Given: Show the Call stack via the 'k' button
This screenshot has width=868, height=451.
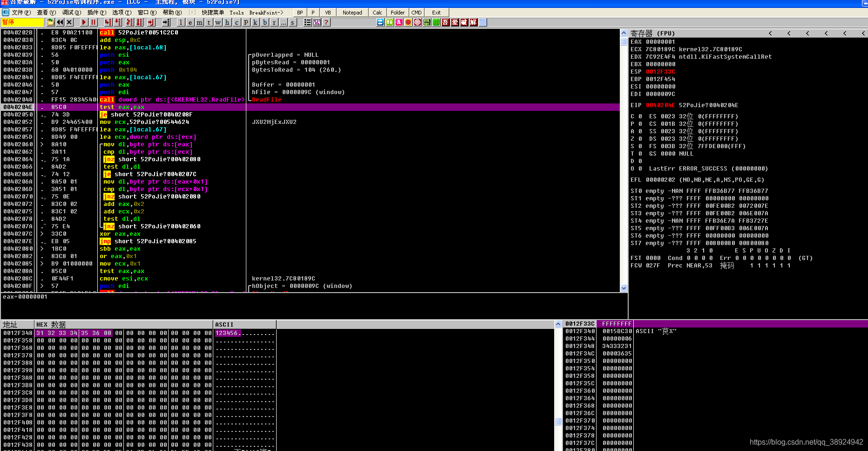Looking at the screenshot, I should [x=256, y=22].
